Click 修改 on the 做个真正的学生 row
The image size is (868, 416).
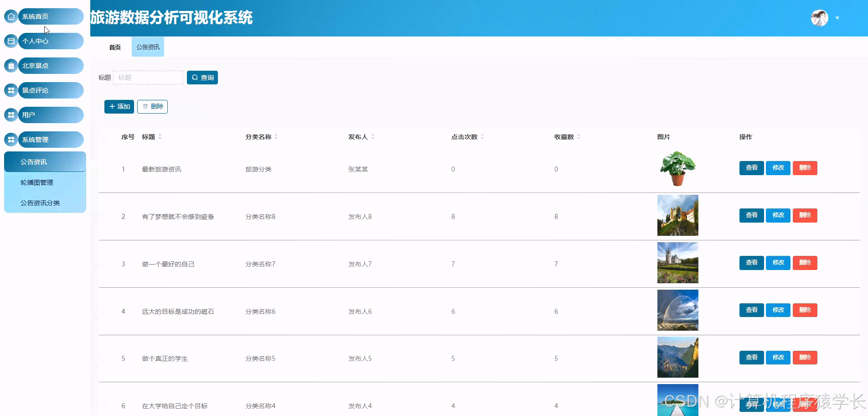tap(778, 358)
